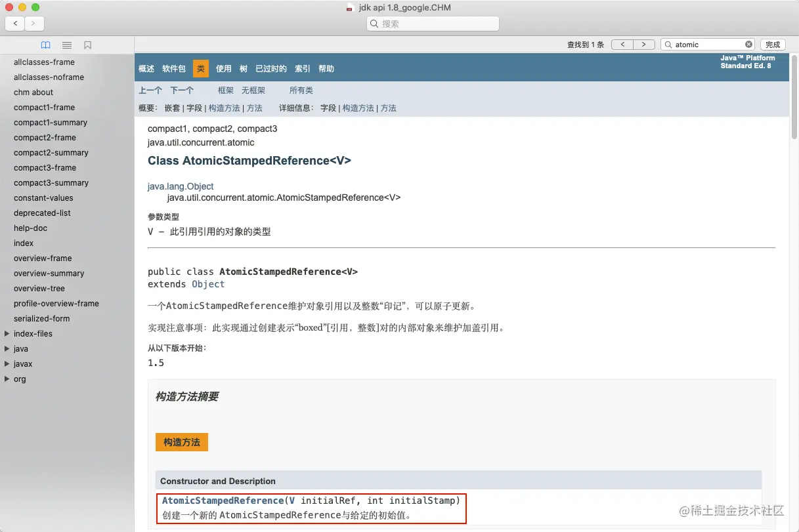Select help-doc in the sidebar

click(x=30, y=228)
